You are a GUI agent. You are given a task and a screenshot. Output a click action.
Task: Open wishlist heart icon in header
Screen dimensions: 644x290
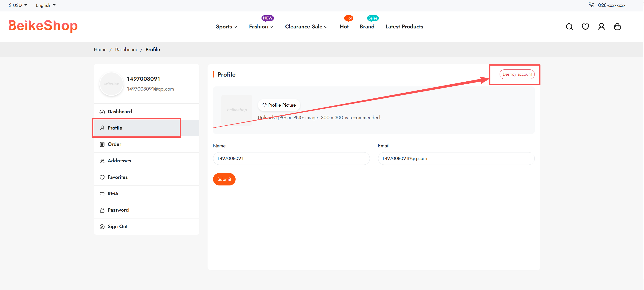coord(585,27)
